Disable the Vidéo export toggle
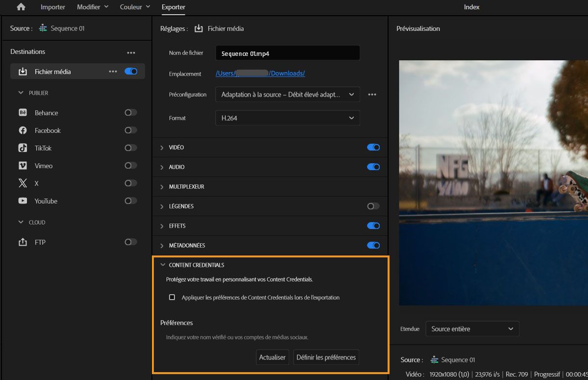Image resolution: width=588 pixels, height=380 pixels. 373,147
